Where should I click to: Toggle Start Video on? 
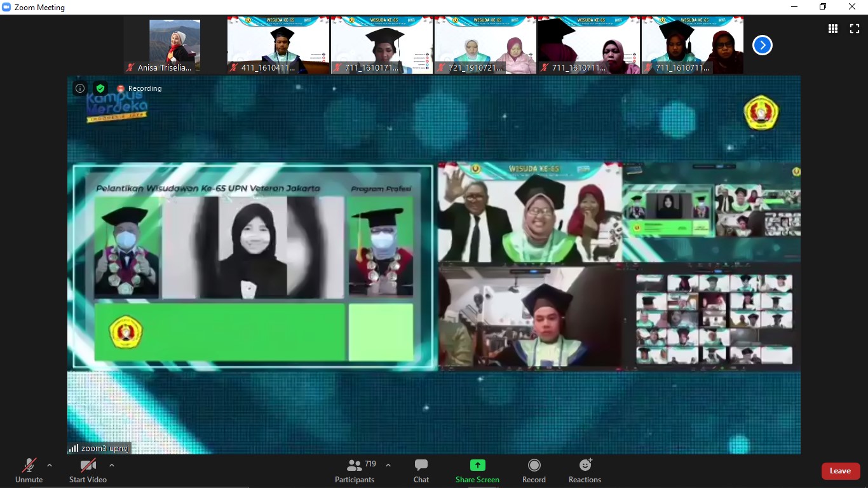[x=88, y=471]
